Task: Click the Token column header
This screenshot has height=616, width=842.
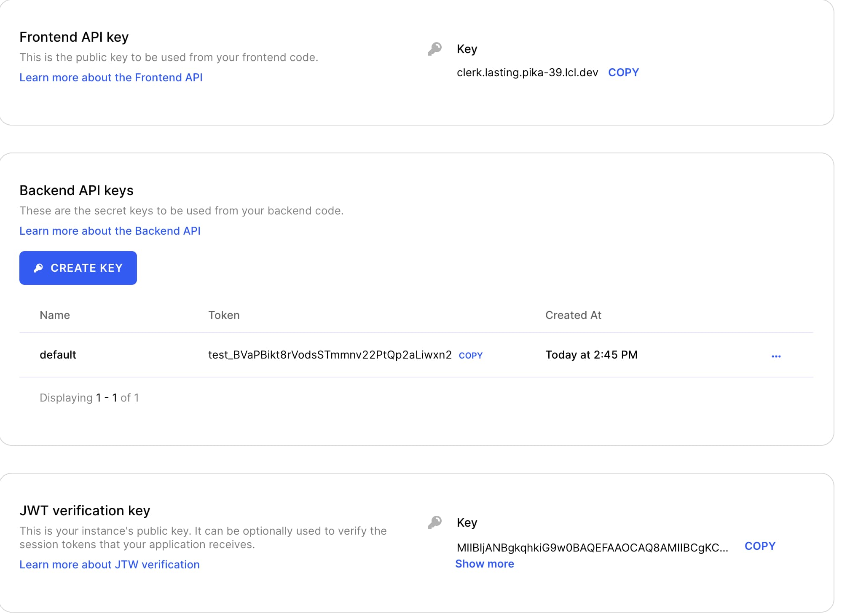Action: [x=224, y=315]
